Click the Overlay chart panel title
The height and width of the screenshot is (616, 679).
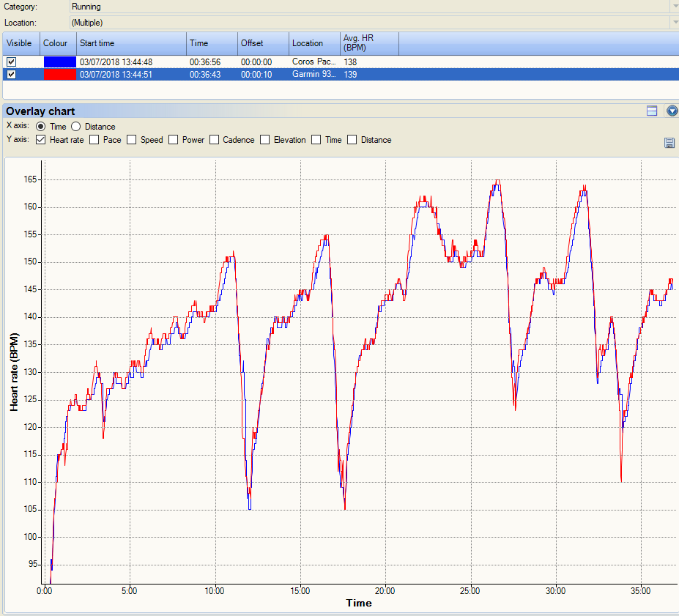40,111
